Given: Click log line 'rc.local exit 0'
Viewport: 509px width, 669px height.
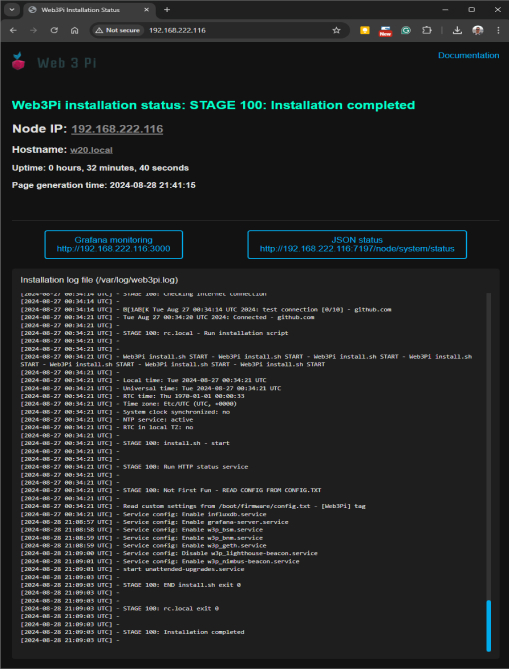Looking at the screenshot, I should (x=119, y=608).
